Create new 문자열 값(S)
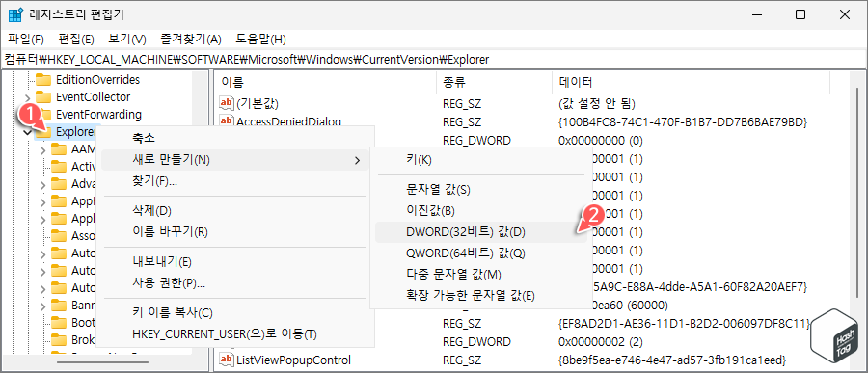Viewport: 868px width, 373px height. [480, 190]
